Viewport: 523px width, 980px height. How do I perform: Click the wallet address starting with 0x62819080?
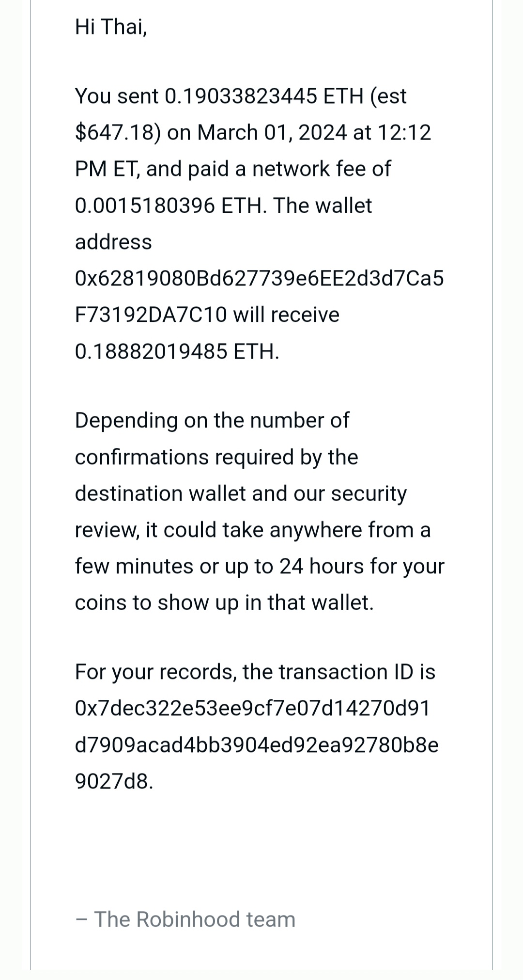click(259, 279)
